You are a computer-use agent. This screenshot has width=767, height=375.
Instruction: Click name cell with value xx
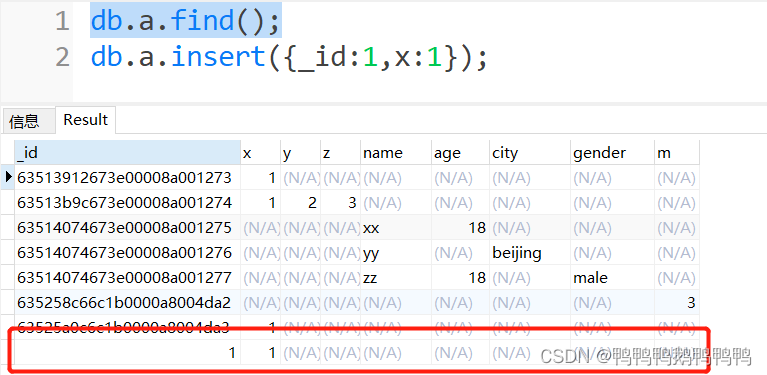[x=396, y=228]
